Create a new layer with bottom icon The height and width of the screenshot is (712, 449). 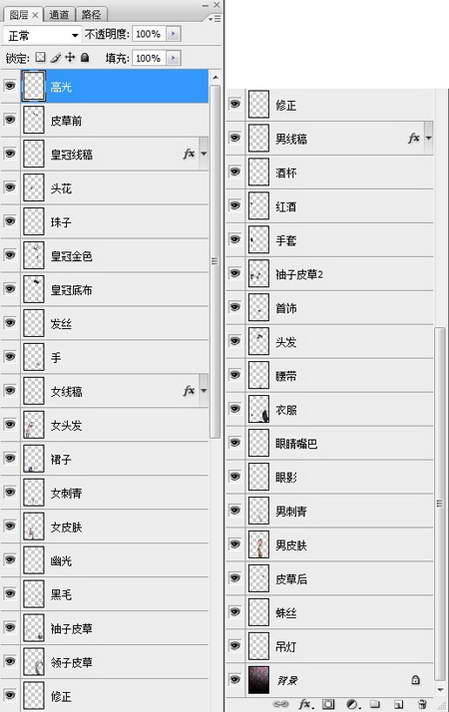[x=399, y=704]
